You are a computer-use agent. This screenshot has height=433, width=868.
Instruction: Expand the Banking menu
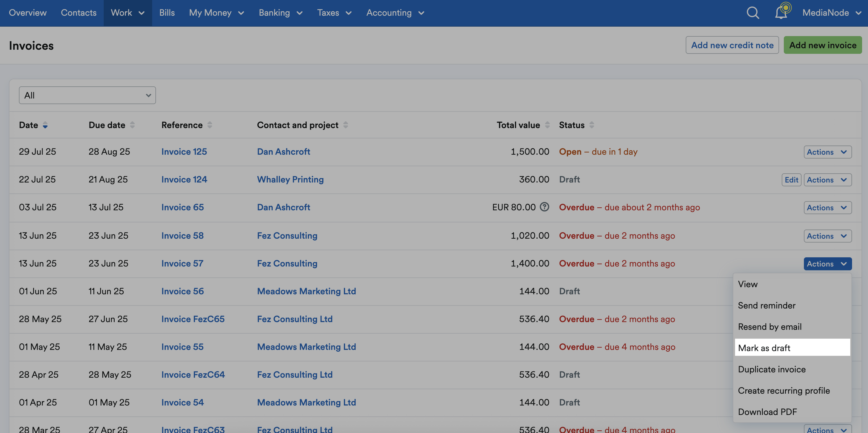click(x=281, y=13)
